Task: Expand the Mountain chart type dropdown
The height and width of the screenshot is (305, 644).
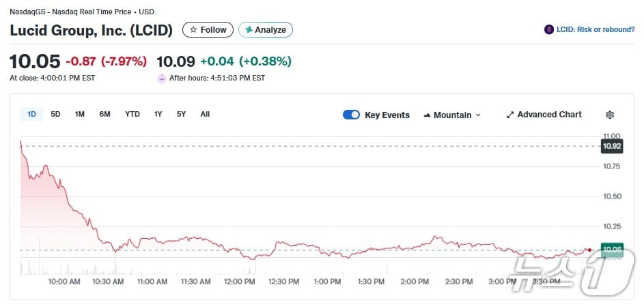Action: click(x=478, y=115)
